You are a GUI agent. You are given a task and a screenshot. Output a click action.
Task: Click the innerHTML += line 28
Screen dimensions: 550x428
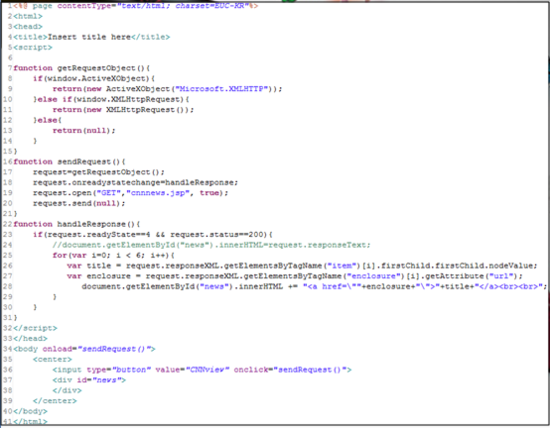tap(314, 287)
